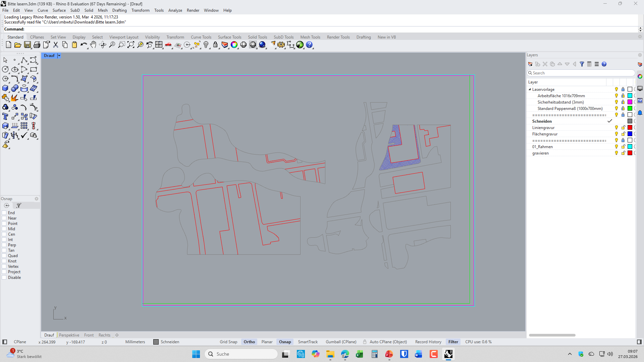Viewport: 644px width, 362px height.
Task: Collapse the Laservorlage layer group
Action: 530,89
